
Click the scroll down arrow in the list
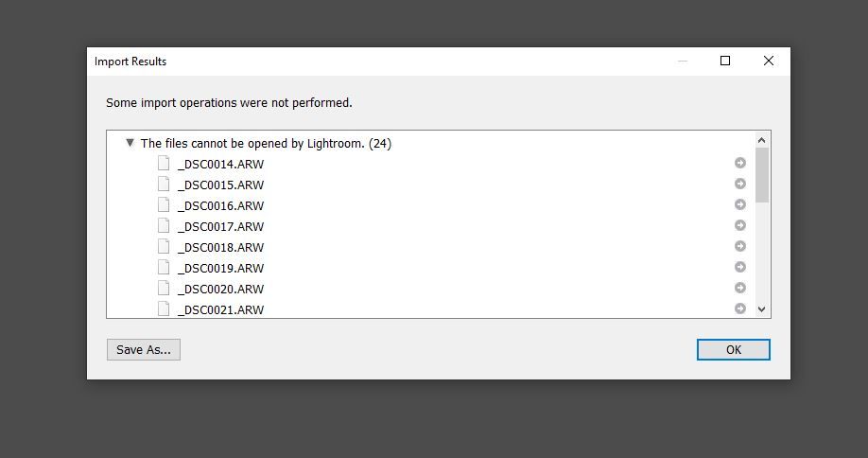click(x=762, y=309)
